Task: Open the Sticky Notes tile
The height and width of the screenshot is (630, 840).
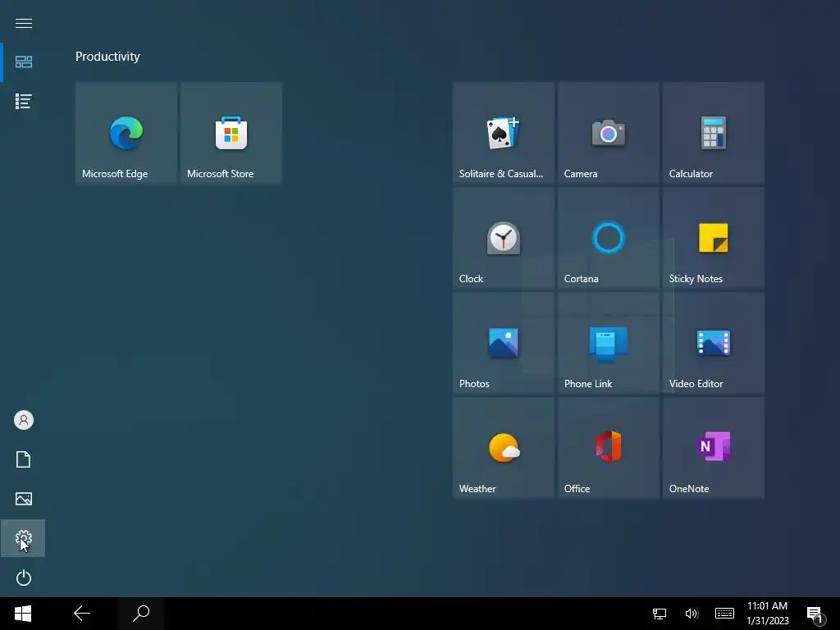Action: (713, 238)
